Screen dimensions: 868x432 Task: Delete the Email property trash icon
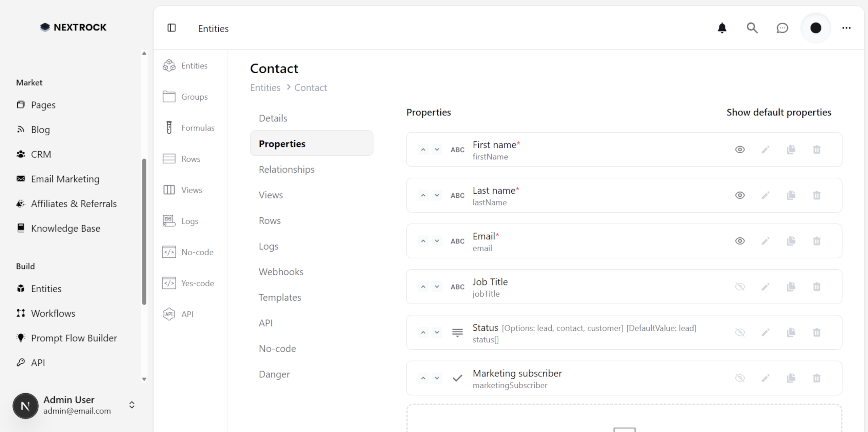816,241
